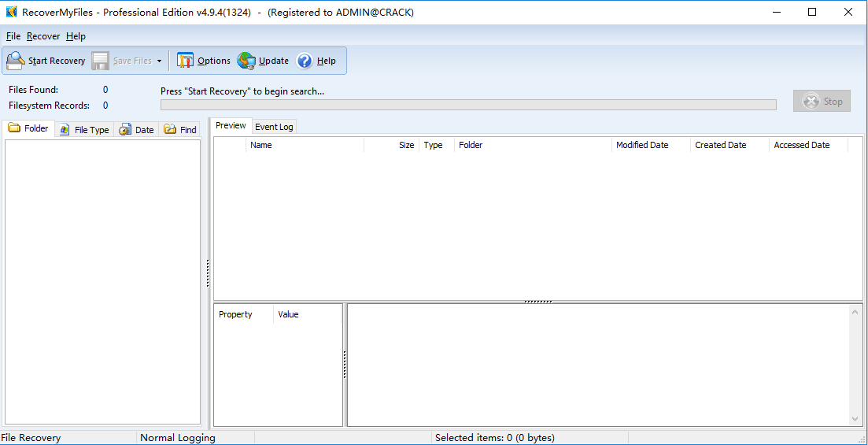Switch to the Folder tab

(28, 128)
